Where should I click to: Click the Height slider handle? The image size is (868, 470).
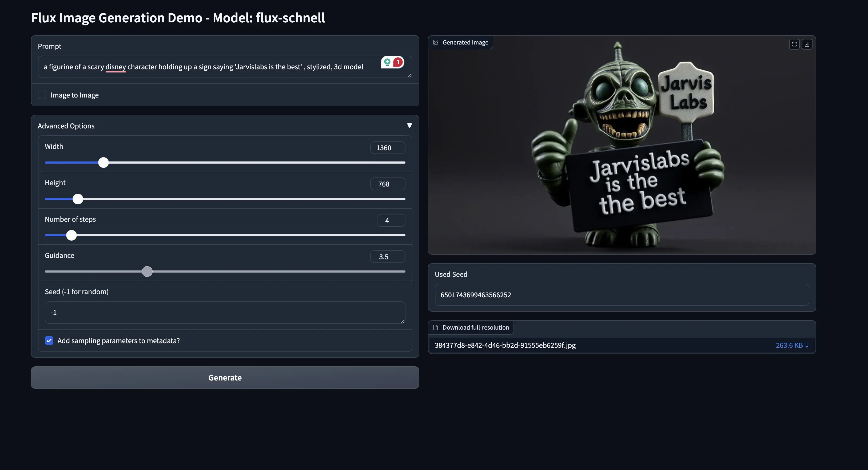pos(78,199)
